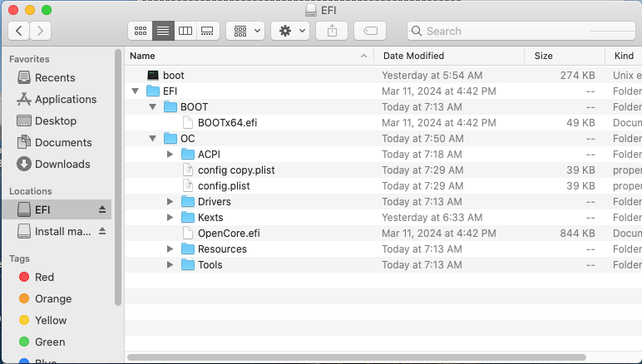This screenshot has width=642, height=364.
Task: Click the Edit Tags toolbar button
Action: pyautogui.click(x=370, y=31)
